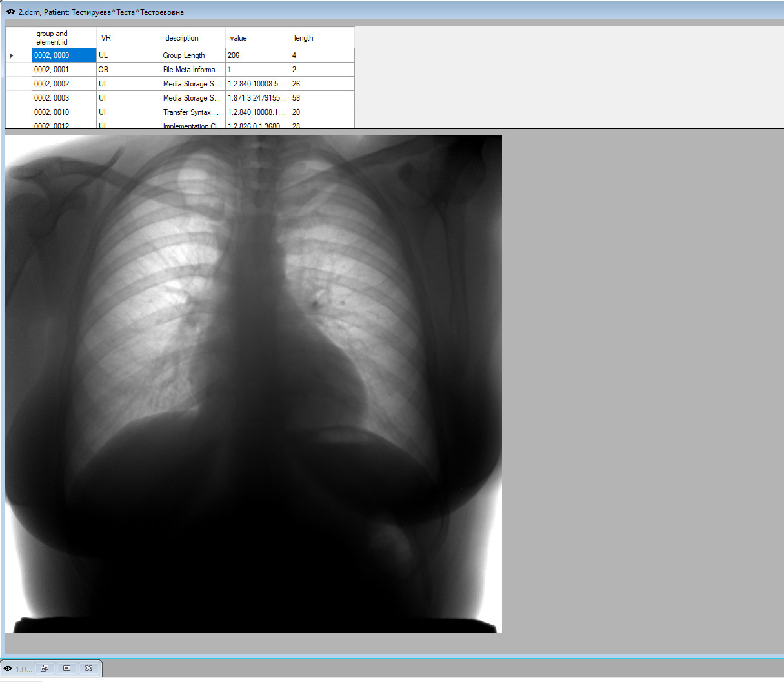Select the cell '0002, 0002'
The image size is (784, 682).
(64, 84)
